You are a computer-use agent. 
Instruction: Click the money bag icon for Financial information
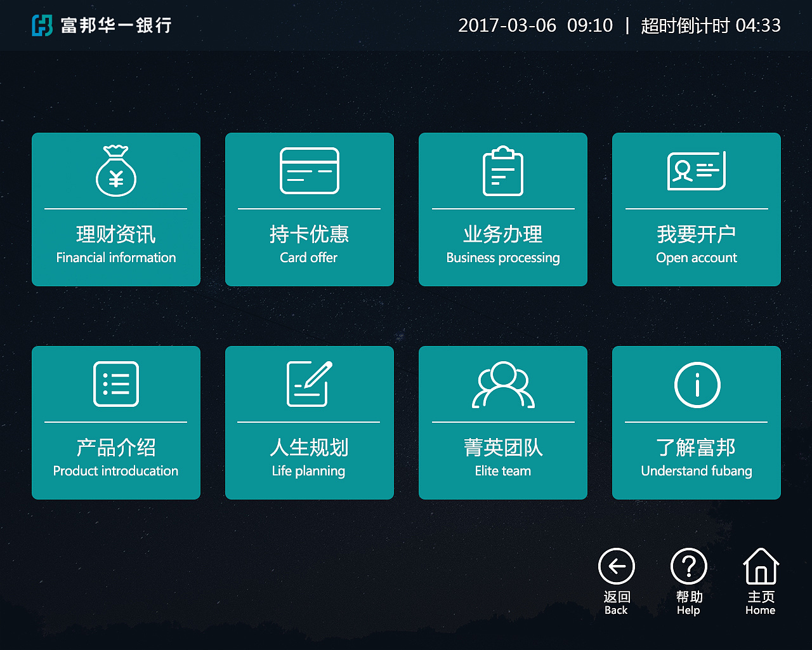[x=116, y=171]
